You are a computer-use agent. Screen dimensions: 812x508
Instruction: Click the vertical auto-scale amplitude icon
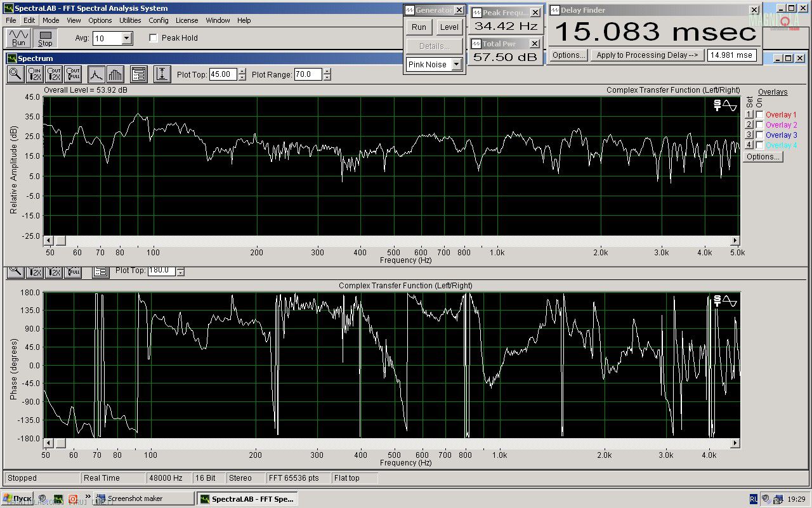coord(162,74)
